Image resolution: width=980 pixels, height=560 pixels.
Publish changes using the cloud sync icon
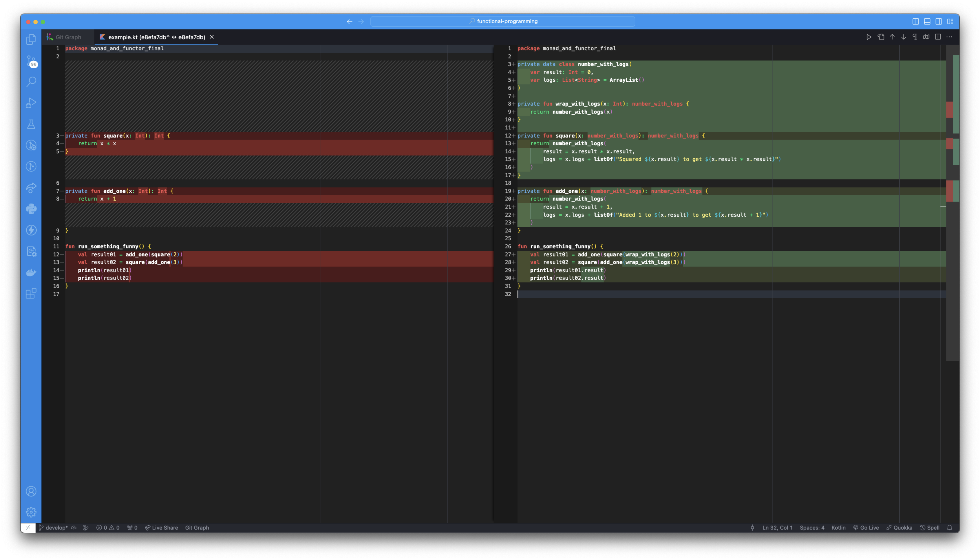(x=74, y=528)
